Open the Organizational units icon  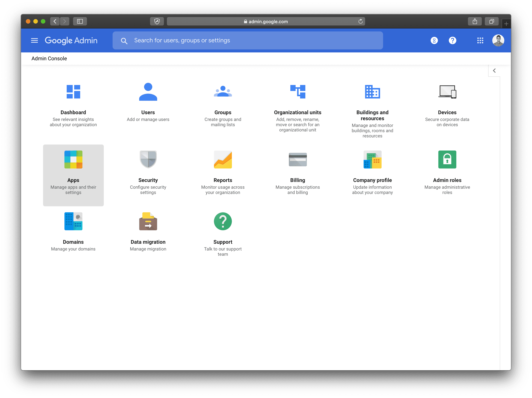tap(298, 91)
